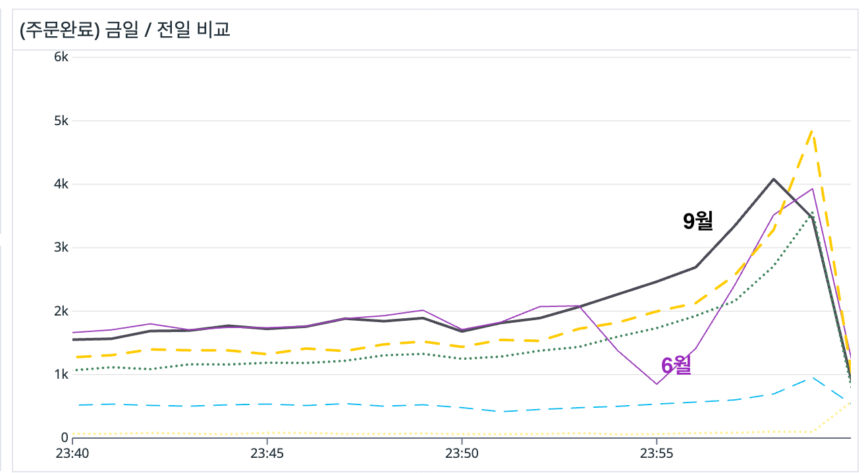
Task: Click the purple "6월" annotation label
Action: pyautogui.click(x=676, y=366)
